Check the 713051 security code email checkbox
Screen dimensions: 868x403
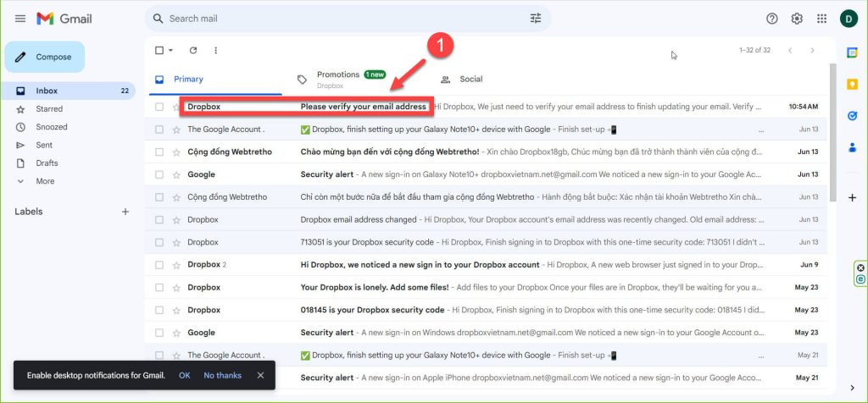159,243
